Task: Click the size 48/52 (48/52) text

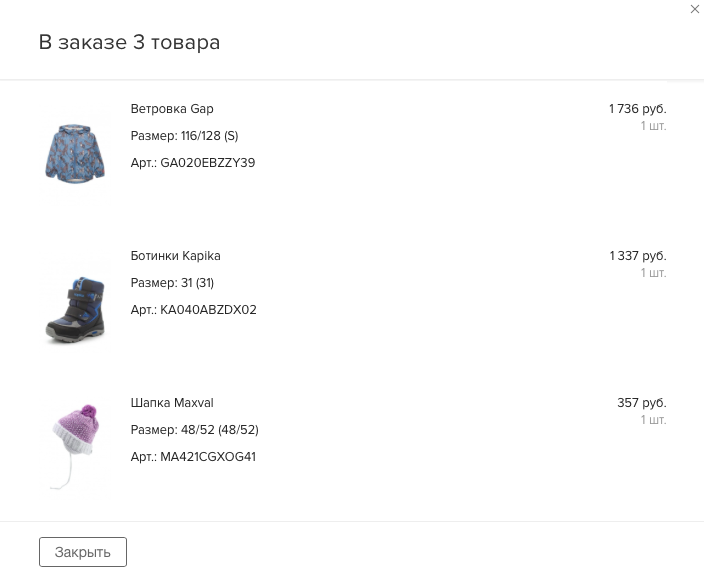Action: click(219, 430)
